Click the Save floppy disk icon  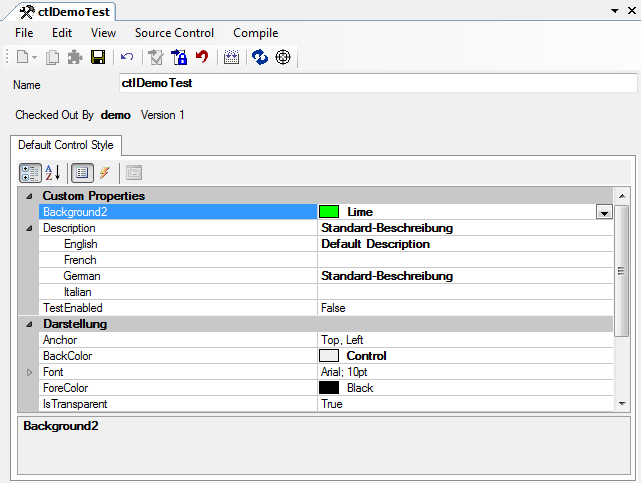(98, 58)
